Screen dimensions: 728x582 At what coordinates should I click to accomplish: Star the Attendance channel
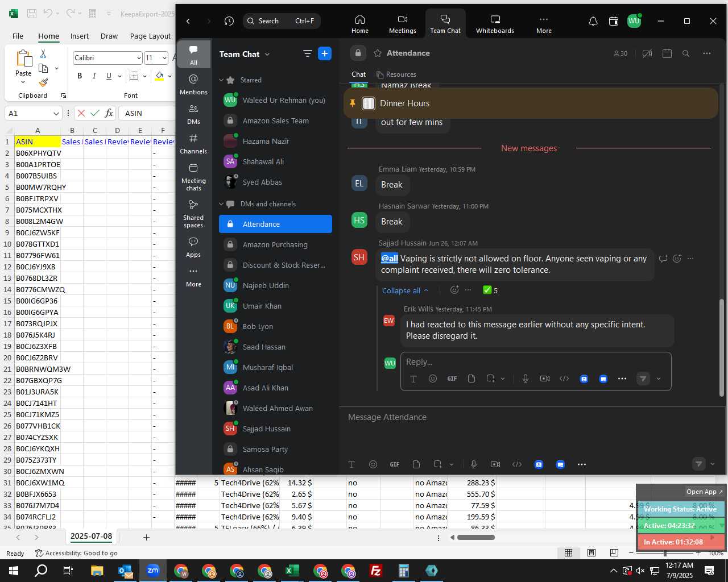tap(378, 53)
